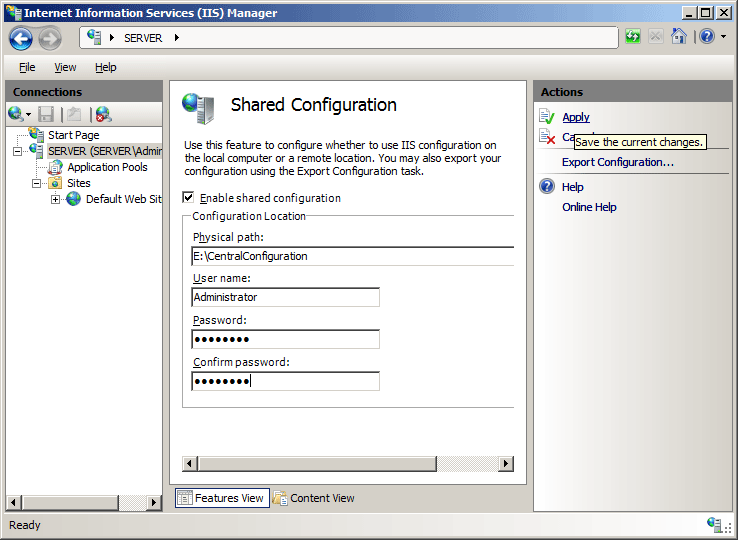
Task: Collapse the SERVER tree node
Action: [17, 152]
